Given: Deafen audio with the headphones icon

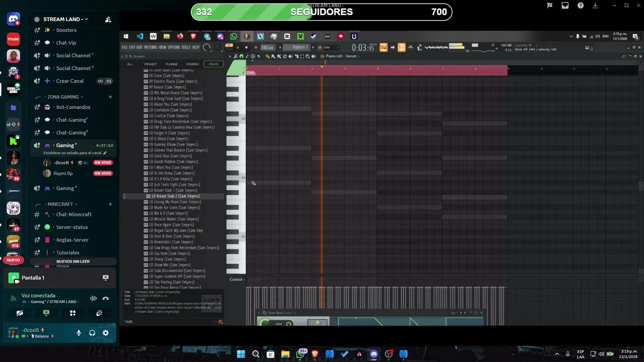Looking at the screenshot, I should pos(92,333).
